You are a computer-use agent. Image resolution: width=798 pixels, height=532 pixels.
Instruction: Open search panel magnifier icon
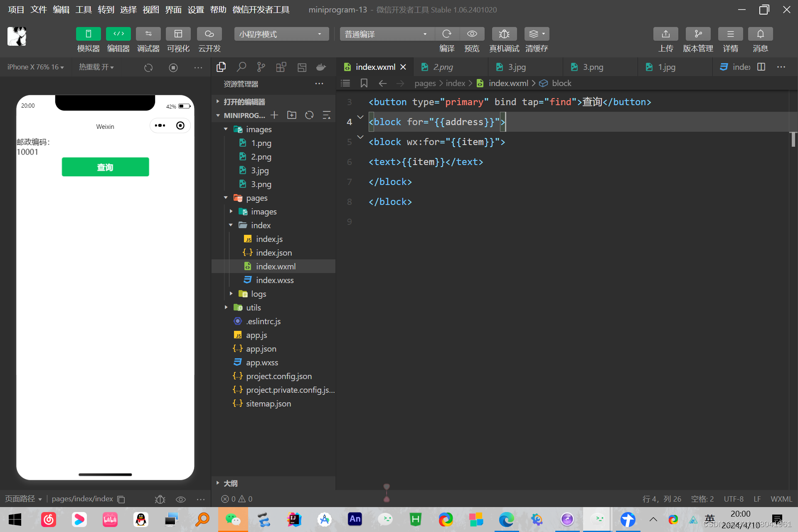point(241,67)
